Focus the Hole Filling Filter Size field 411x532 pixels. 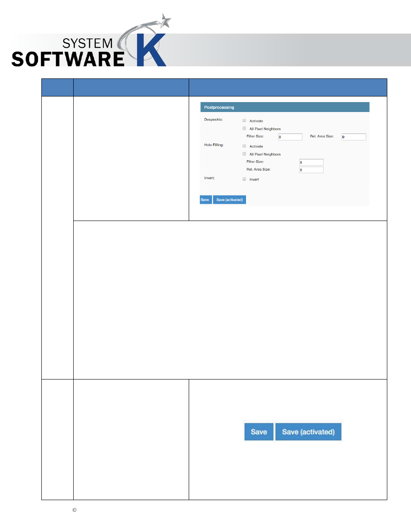[x=311, y=162]
